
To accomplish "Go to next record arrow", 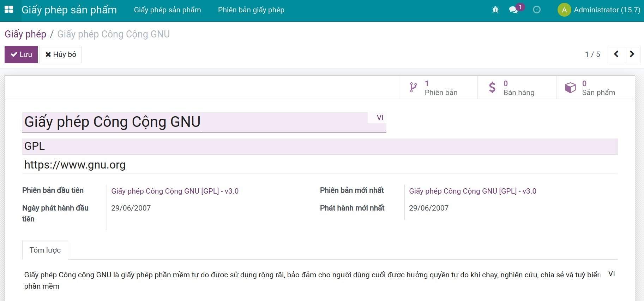I will tap(632, 54).
